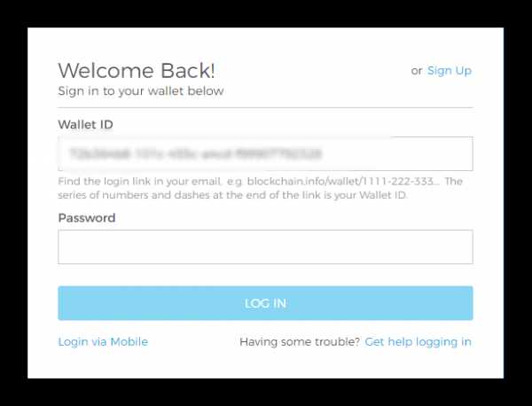Click the Sign Up link
This screenshot has width=532, height=406.
tap(450, 71)
